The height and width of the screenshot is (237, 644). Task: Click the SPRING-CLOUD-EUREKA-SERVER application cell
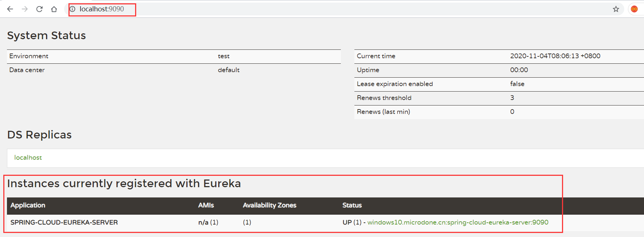(x=64, y=222)
